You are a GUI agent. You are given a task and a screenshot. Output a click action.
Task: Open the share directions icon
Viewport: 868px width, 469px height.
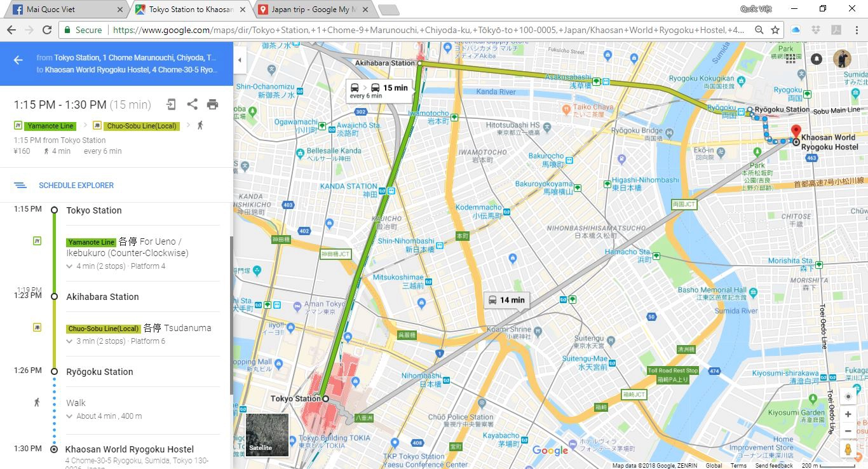pos(192,104)
